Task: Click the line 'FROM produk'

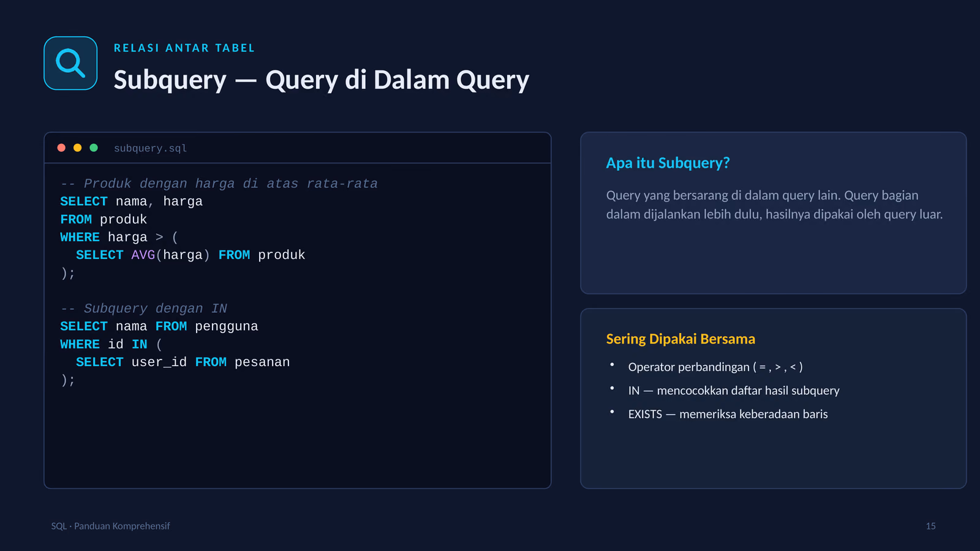Action: (x=104, y=219)
